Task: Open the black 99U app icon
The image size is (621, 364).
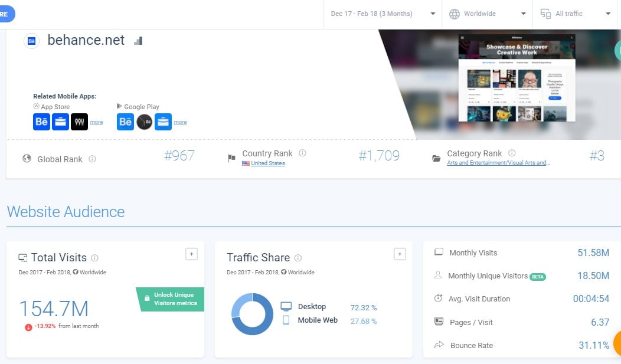Action: [79, 122]
